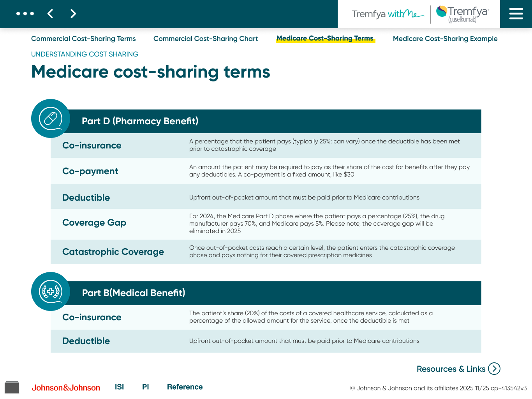Navigate forward using the right chevron arrow
Screen dimensions: 532x399
tap(73, 13)
